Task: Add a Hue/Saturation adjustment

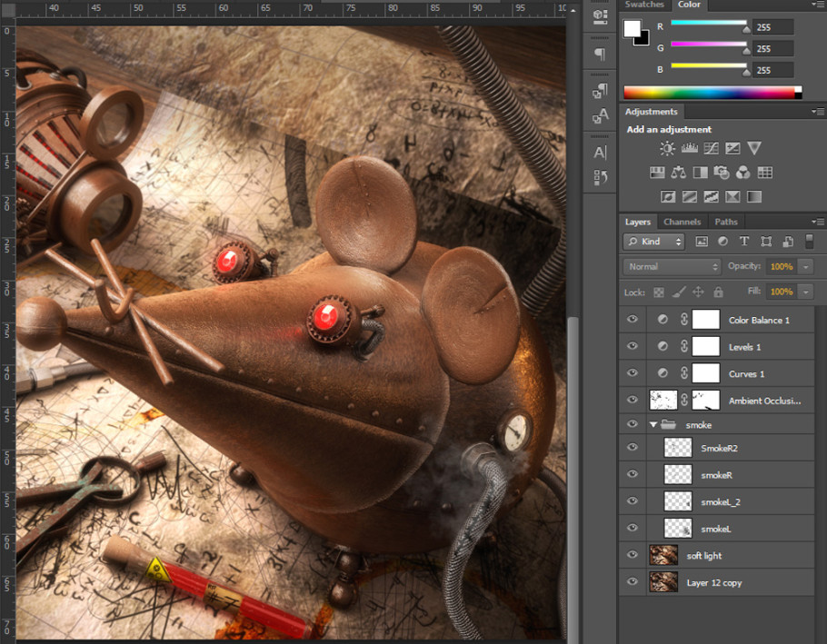Action: tap(657, 173)
